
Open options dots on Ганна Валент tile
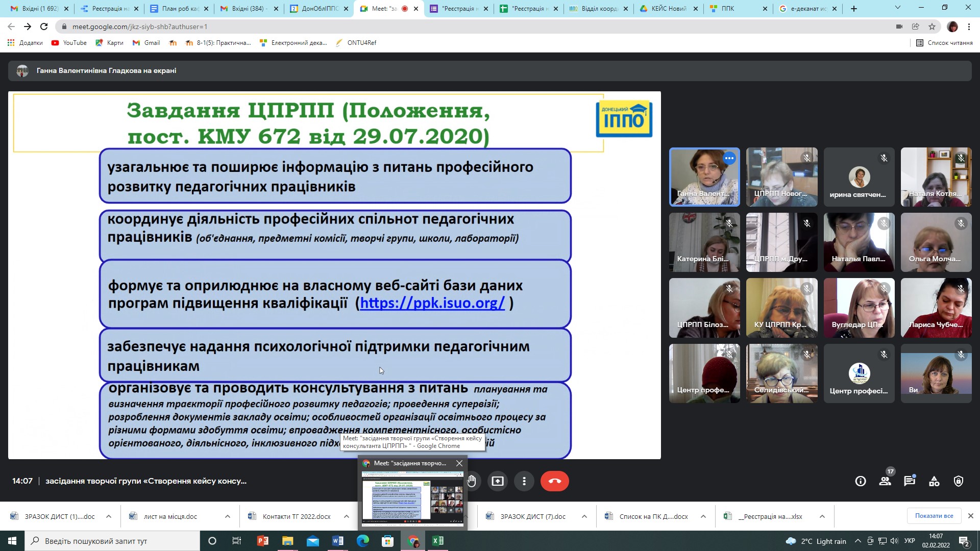(729, 158)
